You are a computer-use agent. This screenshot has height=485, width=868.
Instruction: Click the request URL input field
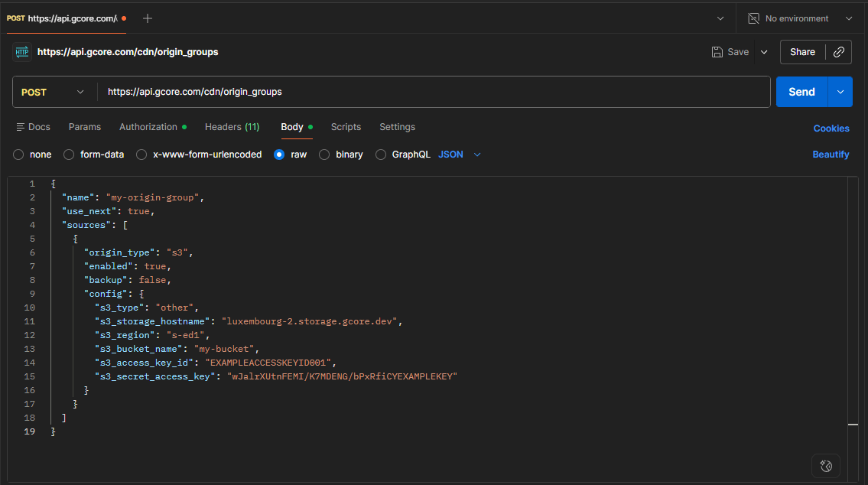[x=434, y=92]
